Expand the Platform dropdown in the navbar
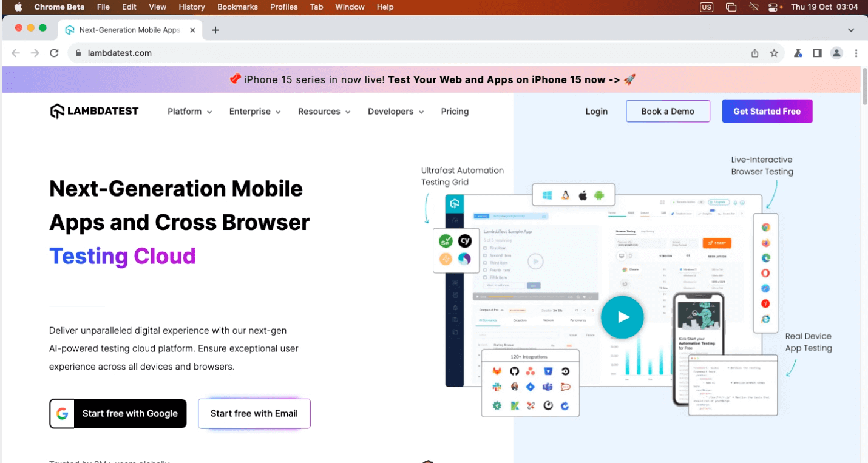The width and height of the screenshot is (868, 463). 189,112
